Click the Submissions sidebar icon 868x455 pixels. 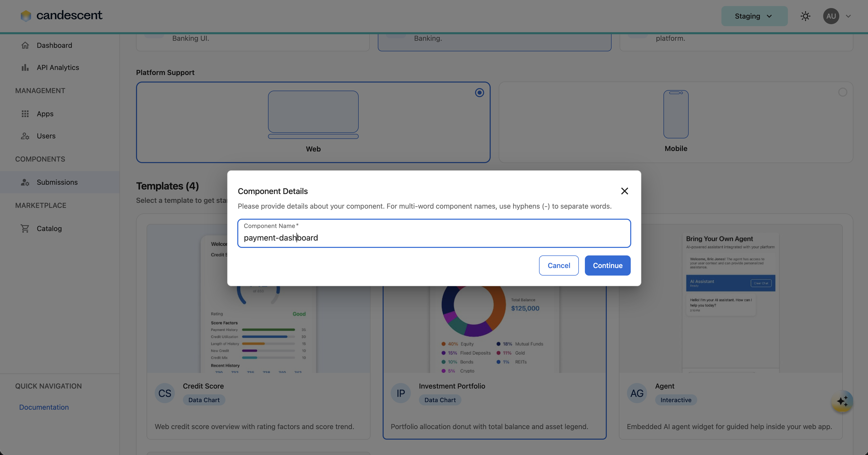coord(25,182)
